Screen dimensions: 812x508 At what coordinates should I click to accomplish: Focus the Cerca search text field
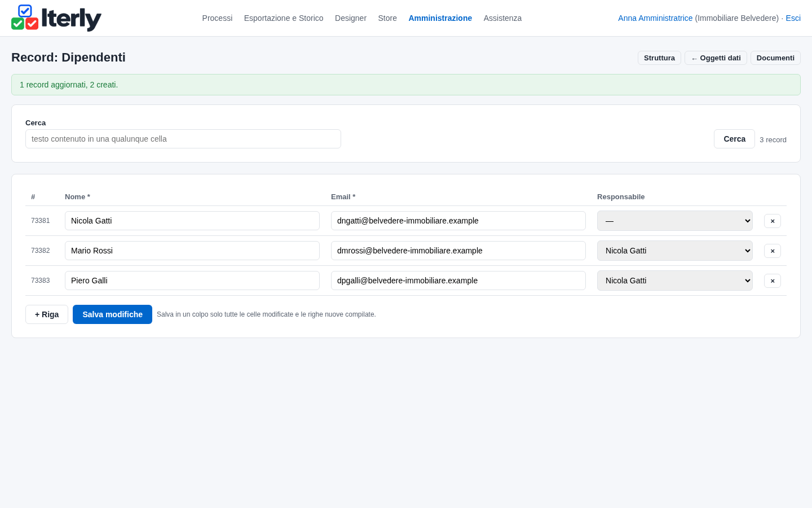183,139
